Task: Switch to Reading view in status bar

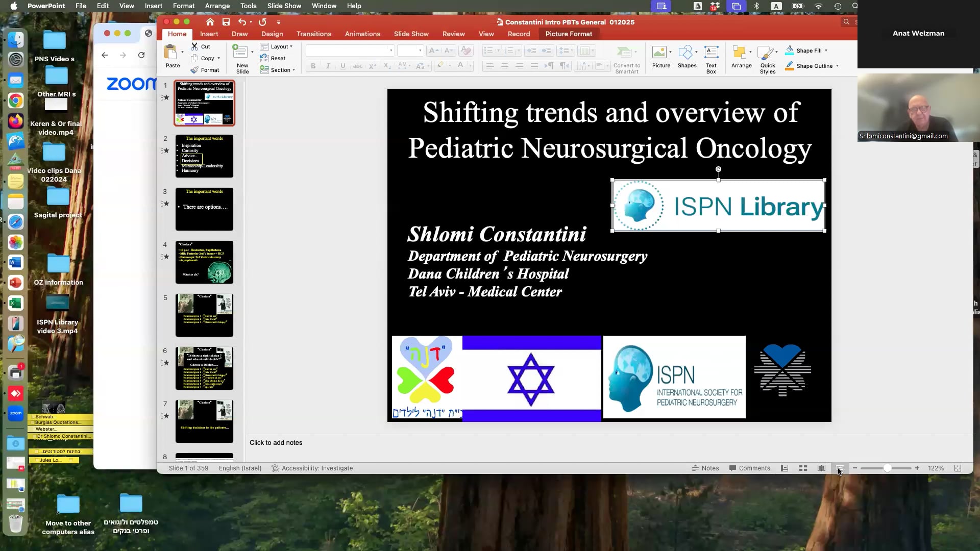Action: 821,468
